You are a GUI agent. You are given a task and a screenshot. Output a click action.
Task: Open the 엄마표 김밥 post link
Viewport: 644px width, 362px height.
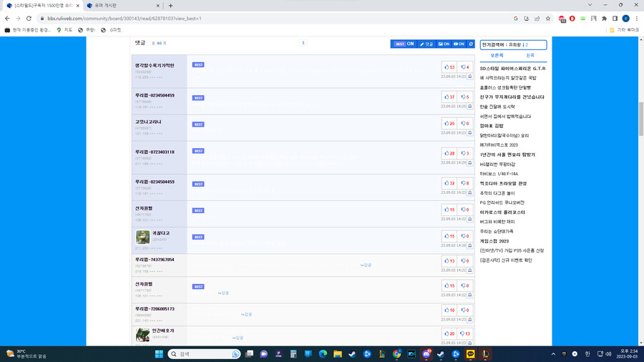[x=492, y=126]
